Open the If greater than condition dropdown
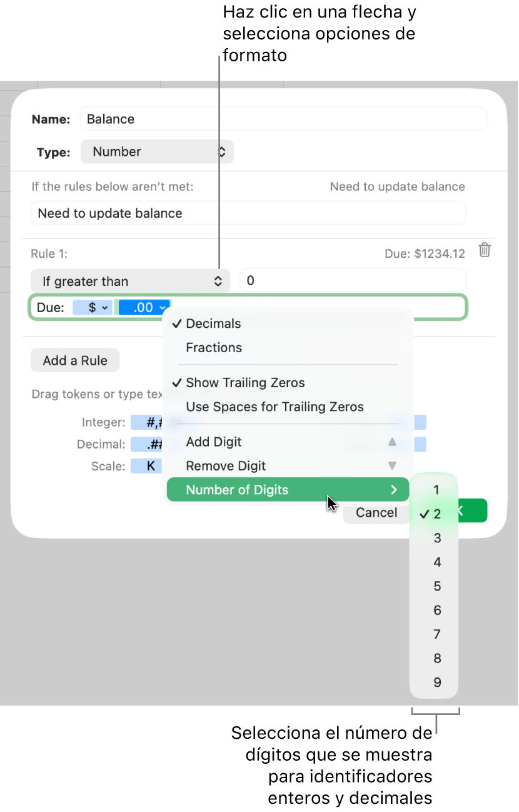The width and height of the screenshot is (519, 812). (x=129, y=281)
